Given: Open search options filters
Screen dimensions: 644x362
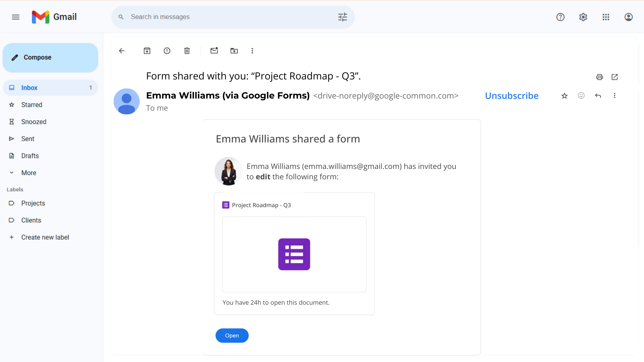Looking at the screenshot, I should coord(342,17).
